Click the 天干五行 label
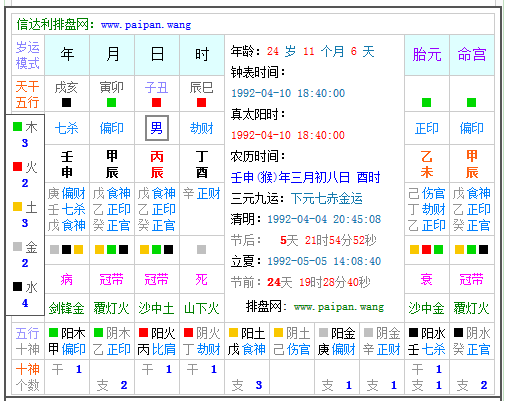Screen dimensions: 505x401 [27, 94]
